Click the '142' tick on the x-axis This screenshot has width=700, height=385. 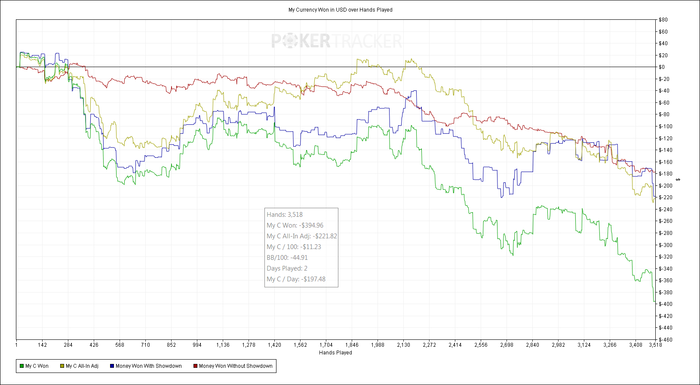coord(42,345)
